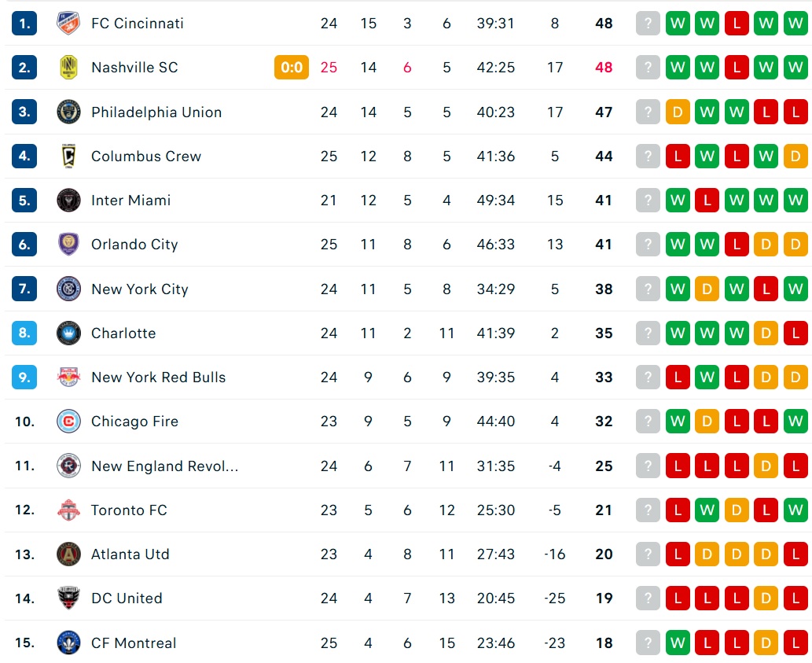Click the DC United eagle logo
Image resolution: width=812 pixels, height=663 pixels.
[68, 599]
